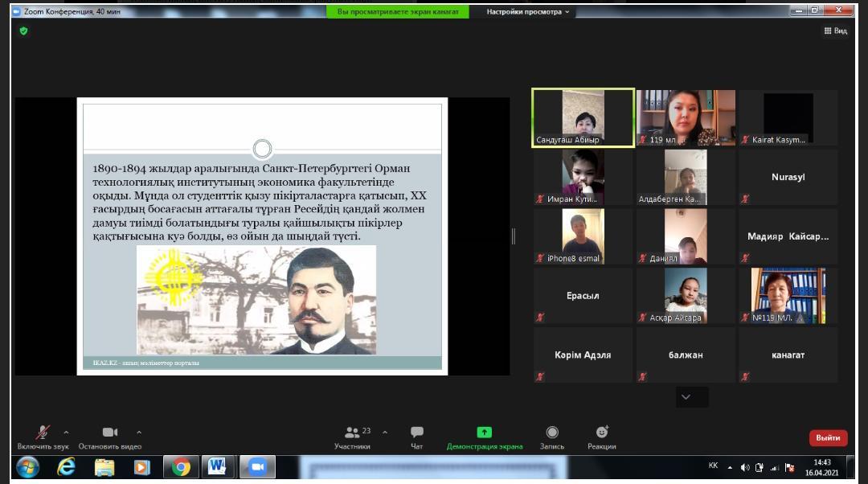Start recording with the Record icon
868x484 pixels.
pyautogui.click(x=551, y=433)
